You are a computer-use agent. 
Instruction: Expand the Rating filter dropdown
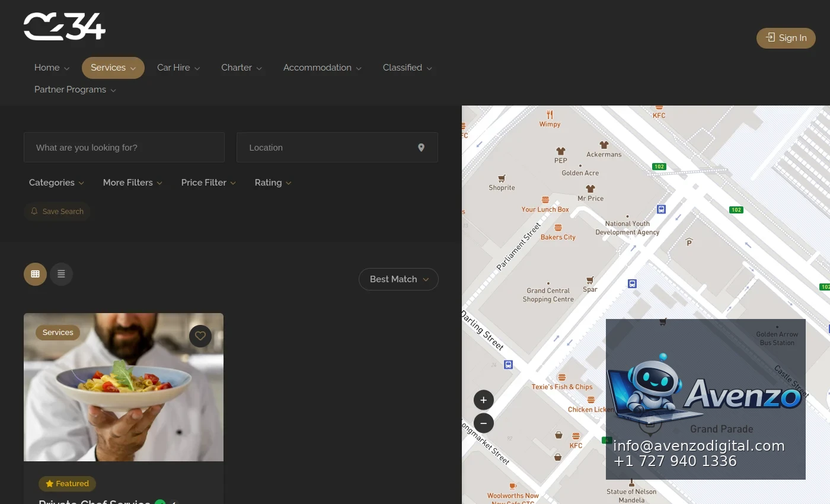pos(273,183)
